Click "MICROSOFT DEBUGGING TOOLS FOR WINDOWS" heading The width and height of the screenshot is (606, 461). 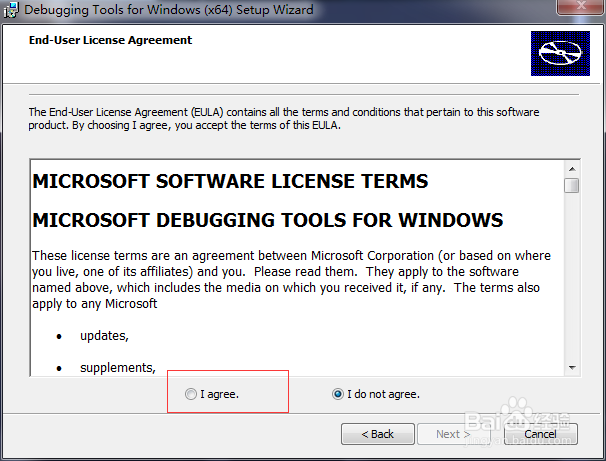tap(268, 220)
